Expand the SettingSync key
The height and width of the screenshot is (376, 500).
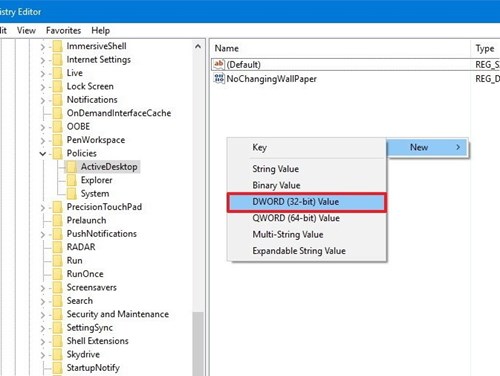click(43, 328)
